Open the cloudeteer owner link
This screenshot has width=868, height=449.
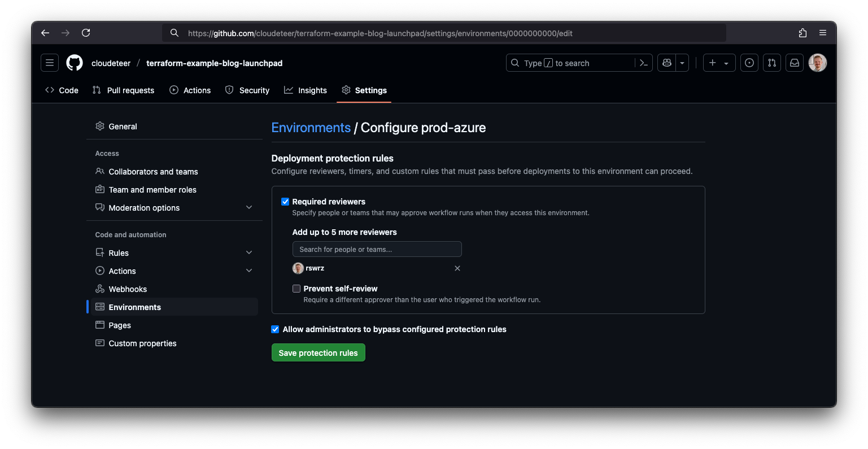pyautogui.click(x=111, y=63)
